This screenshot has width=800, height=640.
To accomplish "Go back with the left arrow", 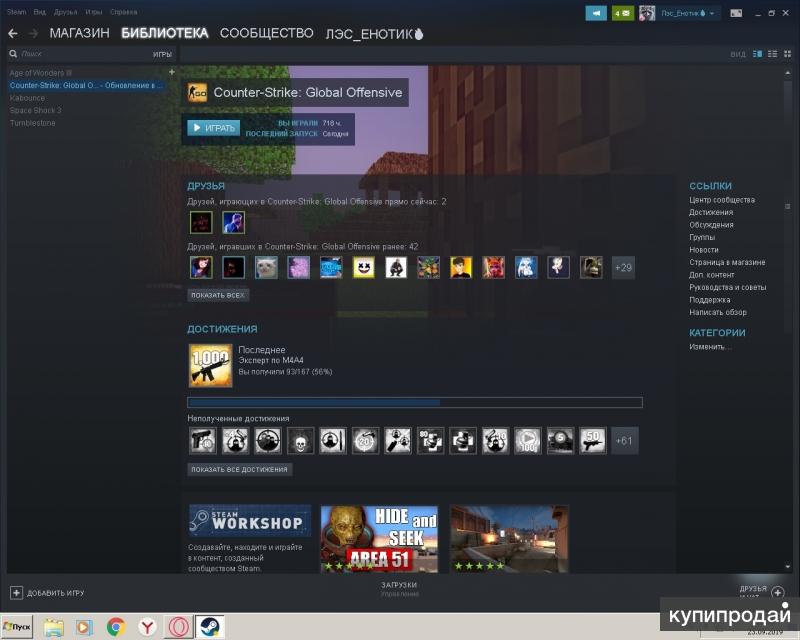I will pyautogui.click(x=13, y=34).
